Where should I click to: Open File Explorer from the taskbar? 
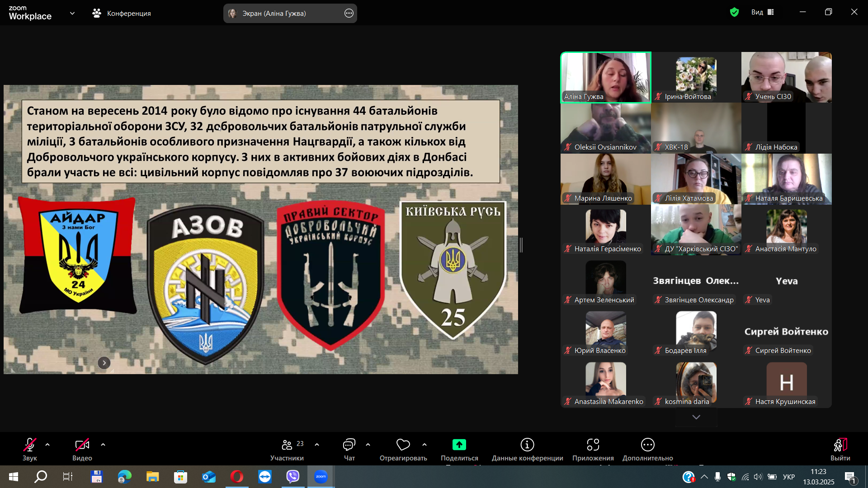(x=153, y=477)
